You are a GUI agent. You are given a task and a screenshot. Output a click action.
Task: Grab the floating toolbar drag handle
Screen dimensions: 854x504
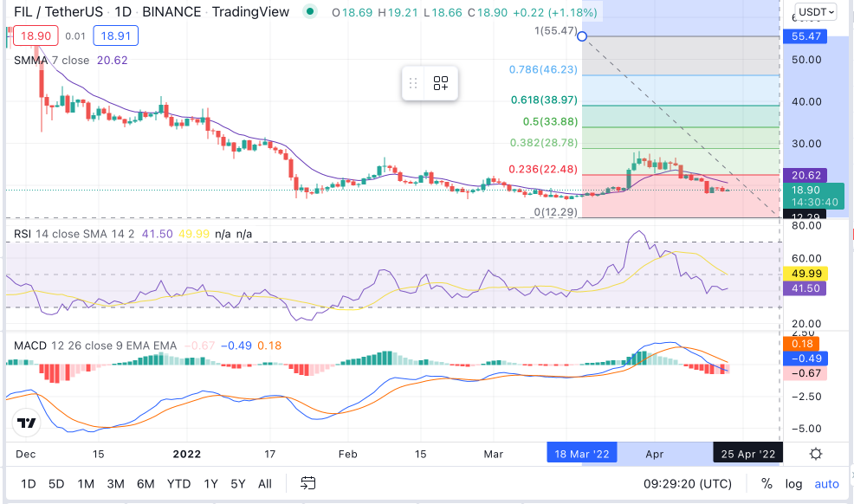tap(413, 83)
